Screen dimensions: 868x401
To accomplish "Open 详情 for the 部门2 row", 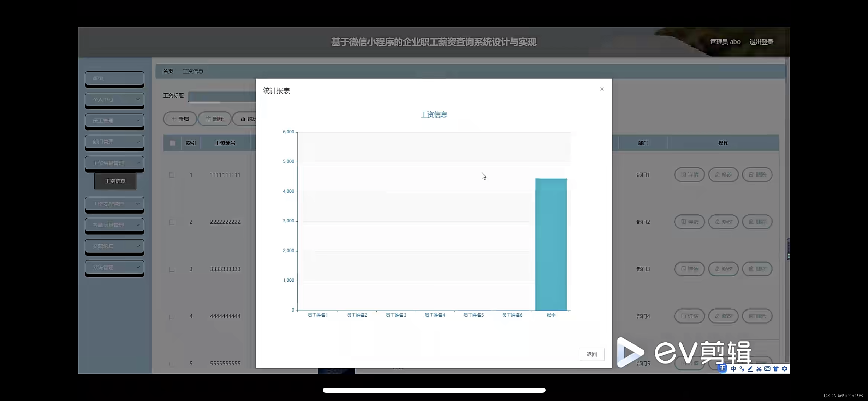I will click(689, 222).
